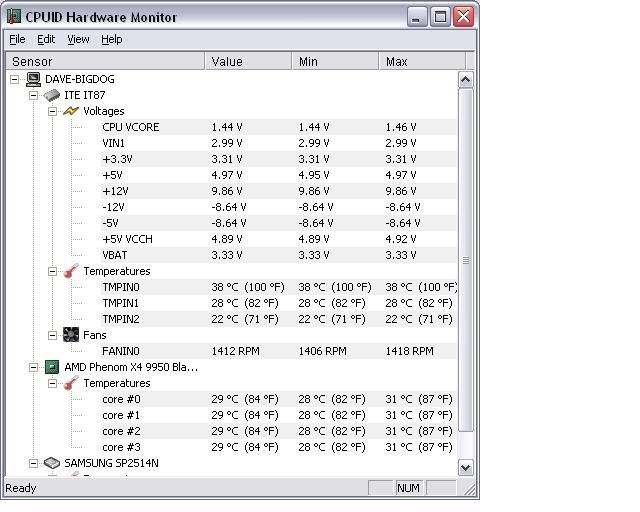Click the DAVE-BIGDOG label
This screenshot has width=640, height=512.
80,79
